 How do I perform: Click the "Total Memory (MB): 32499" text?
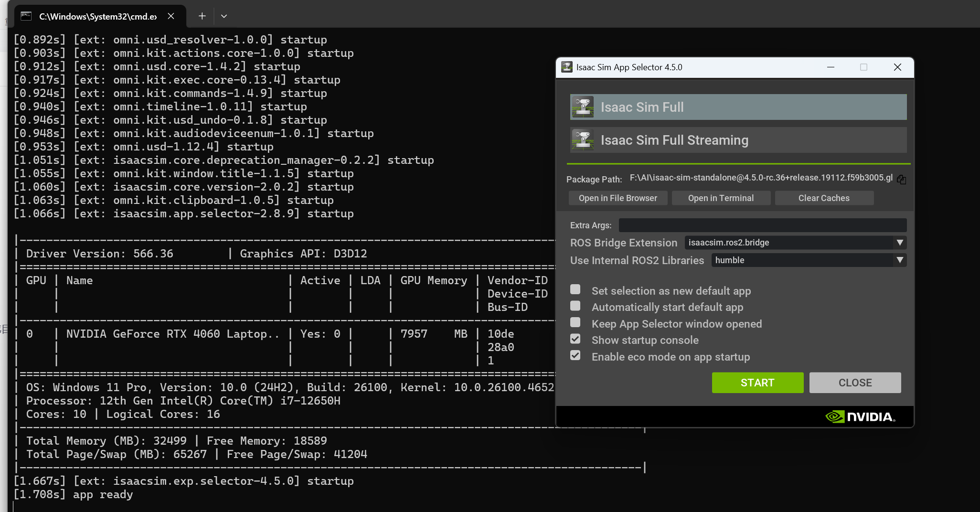(107, 441)
